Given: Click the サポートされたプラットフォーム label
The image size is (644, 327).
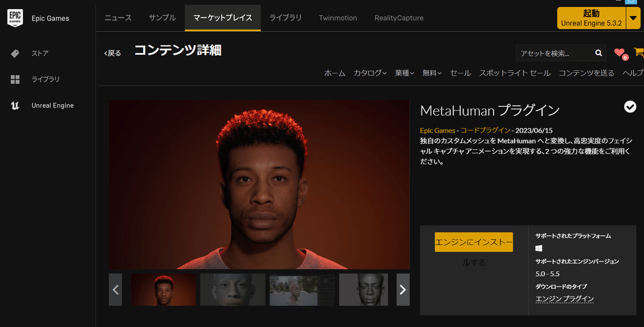Looking at the screenshot, I should click(x=573, y=236).
